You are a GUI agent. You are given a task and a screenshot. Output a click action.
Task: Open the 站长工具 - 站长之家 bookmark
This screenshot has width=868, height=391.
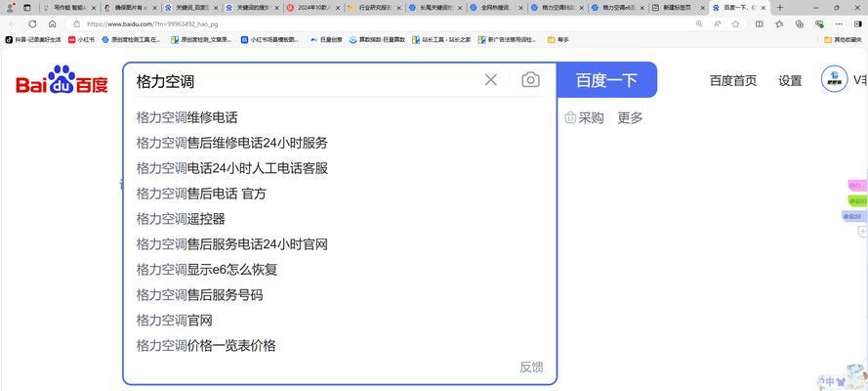(441, 40)
